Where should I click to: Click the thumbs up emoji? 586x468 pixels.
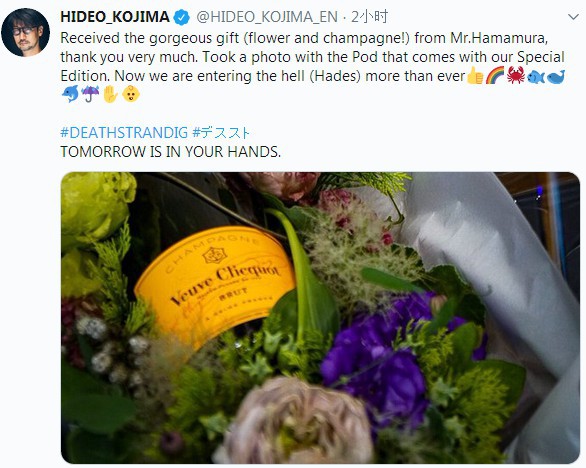[x=475, y=76]
